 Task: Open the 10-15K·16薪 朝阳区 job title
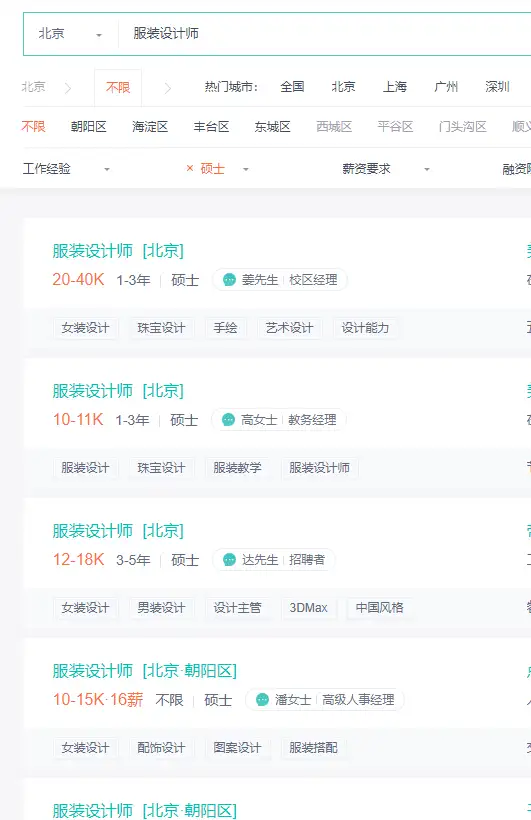pyautogui.click(x=145, y=671)
